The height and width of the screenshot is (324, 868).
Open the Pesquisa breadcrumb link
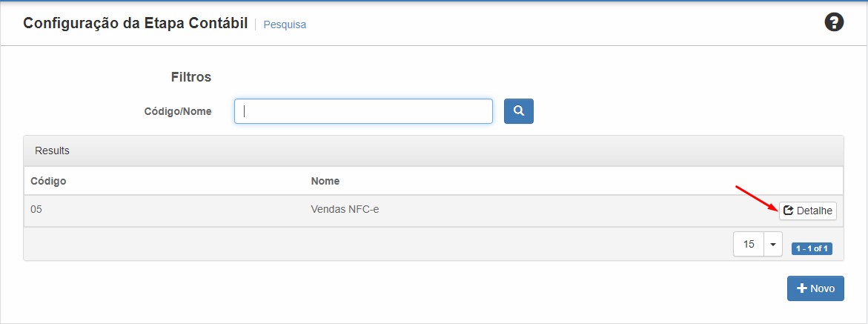tap(285, 24)
